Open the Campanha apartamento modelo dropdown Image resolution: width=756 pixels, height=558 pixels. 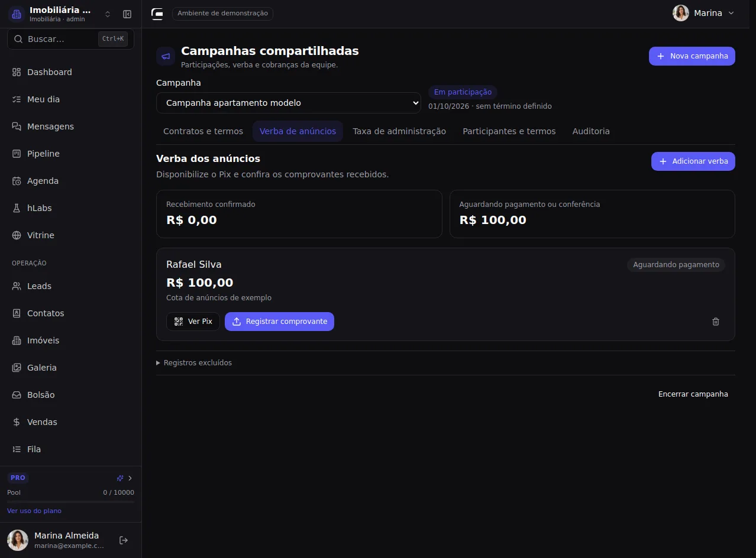tap(289, 103)
